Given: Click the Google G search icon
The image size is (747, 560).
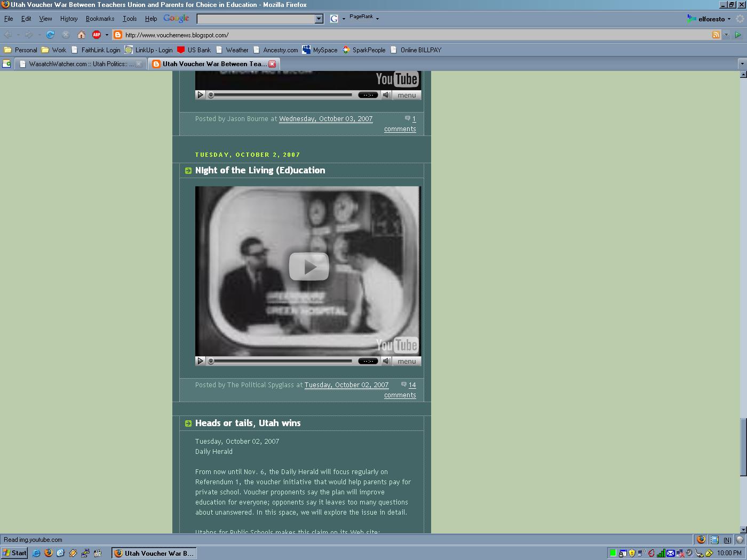Looking at the screenshot, I should (x=334, y=19).
